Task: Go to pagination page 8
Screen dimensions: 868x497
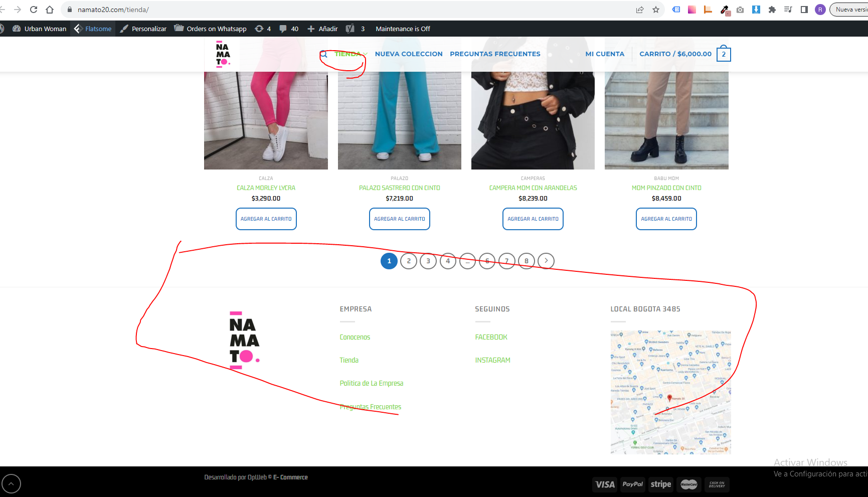Action: [527, 261]
